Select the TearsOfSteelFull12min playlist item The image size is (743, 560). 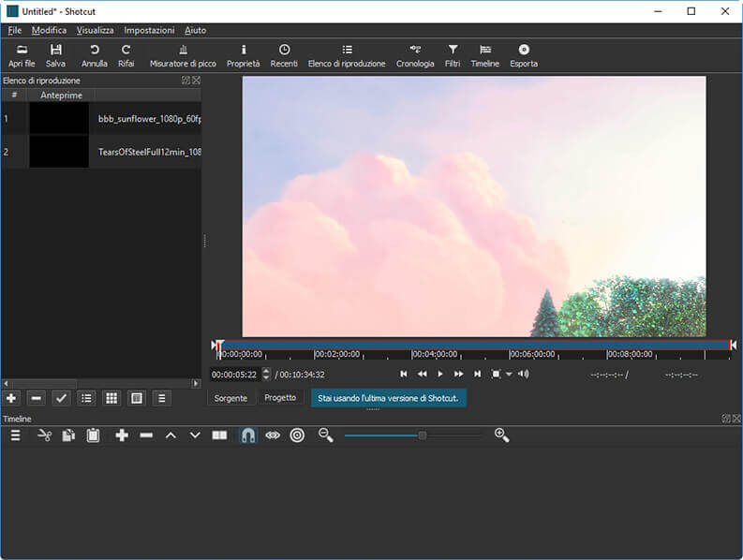click(101, 152)
